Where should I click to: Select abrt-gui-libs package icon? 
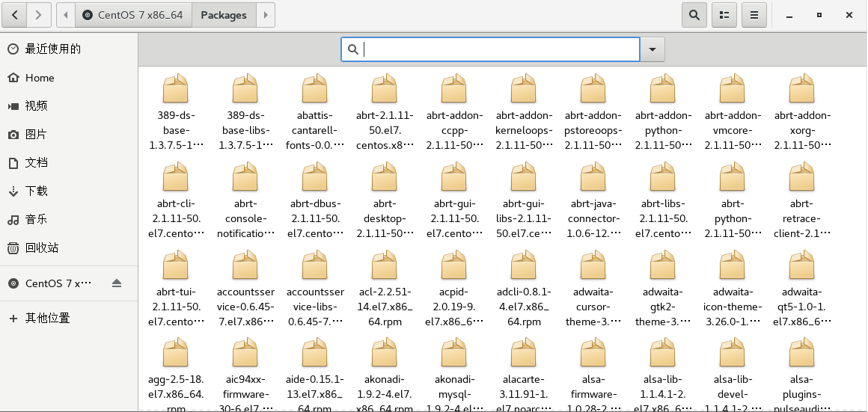[x=524, y=177]
